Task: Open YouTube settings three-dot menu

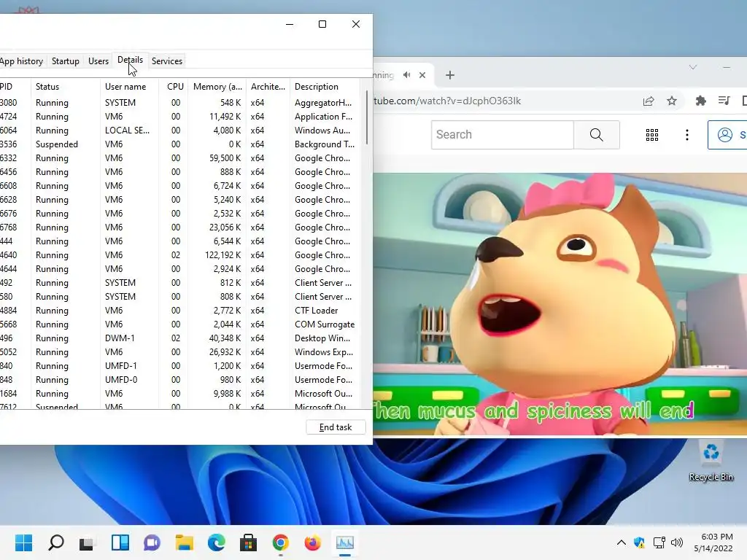Action: 686,135
